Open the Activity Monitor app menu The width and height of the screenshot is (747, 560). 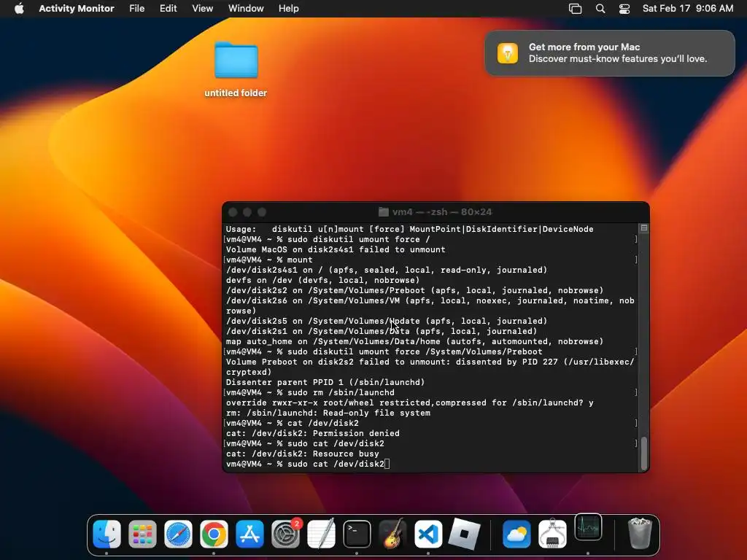(x=76, y=8)
